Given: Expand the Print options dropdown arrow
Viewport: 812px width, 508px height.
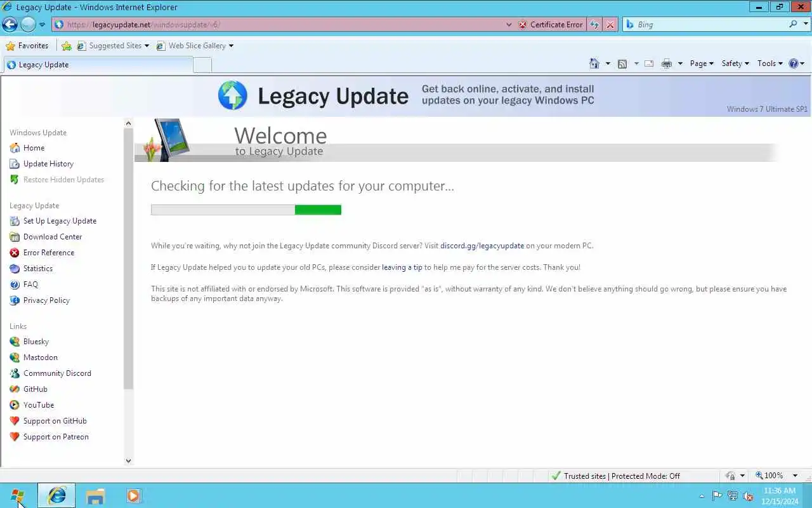Looking at the screenshot, I should click(x=680, y=63).
